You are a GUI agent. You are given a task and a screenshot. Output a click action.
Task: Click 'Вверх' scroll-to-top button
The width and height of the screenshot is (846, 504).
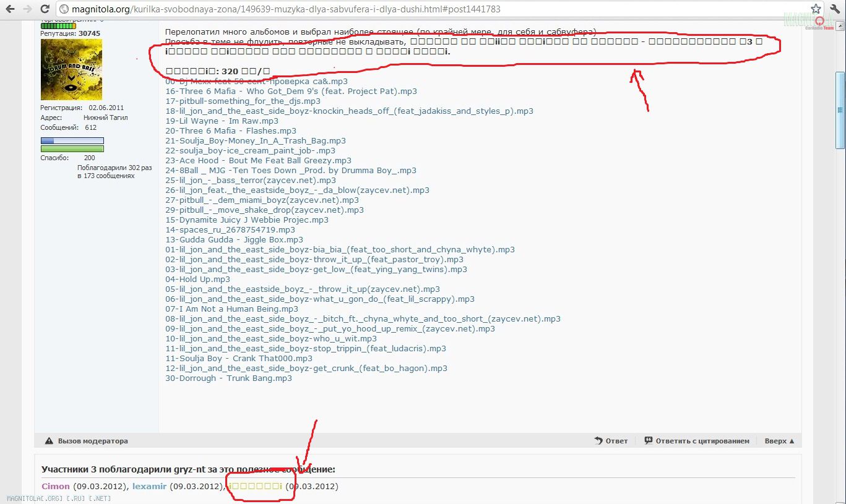[779, 441]
